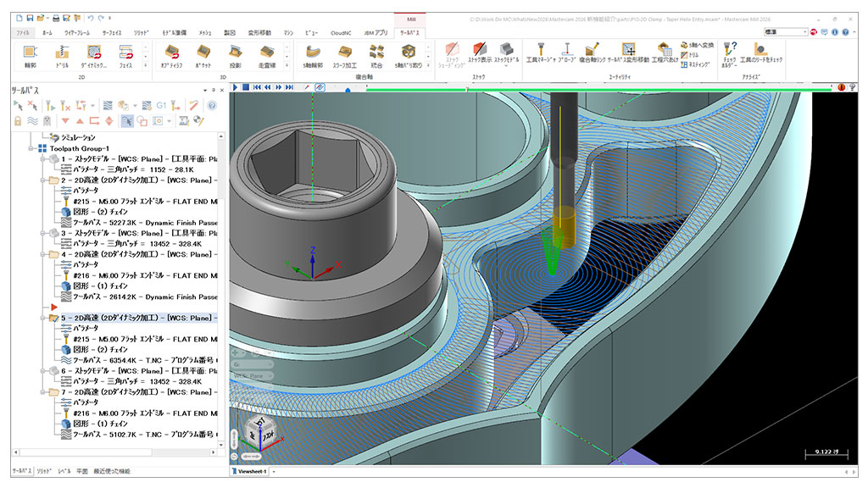Image resolution: width=868 pixels, height=488 pixels.
Task: Collapse the Toolpath Group-1 tree node
Action: click(x=31, y=147)
